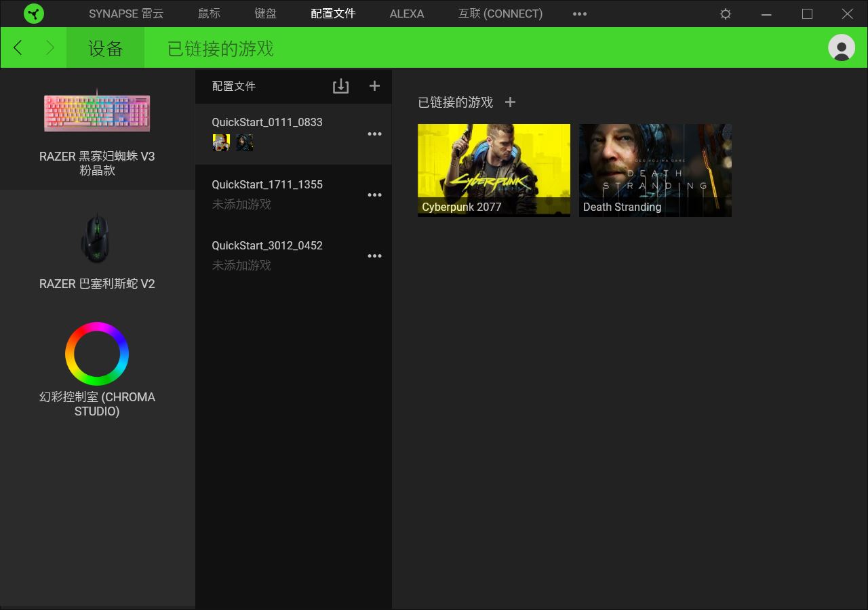Maximize the Synapse window
Screen dimensions: 868x610
click(807, 14)
